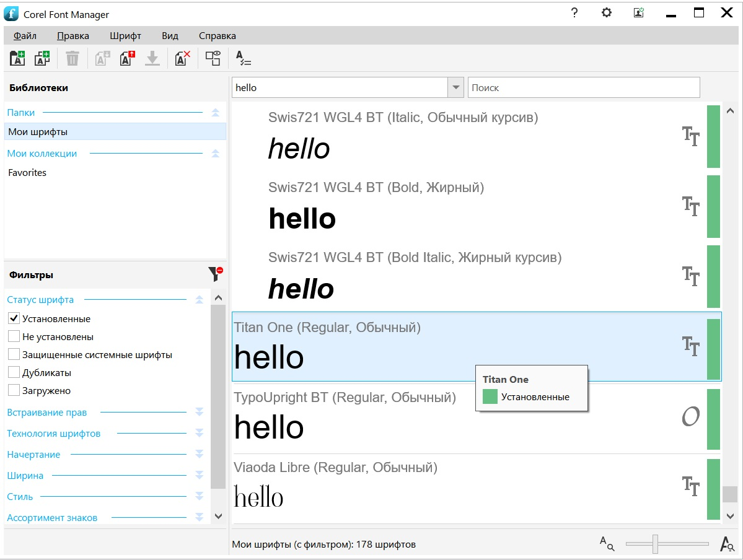This screenshot has height=560, width=743.
Task: Select the Viaoda Libre (Regular) font name
Action: [x=335, y=468]
